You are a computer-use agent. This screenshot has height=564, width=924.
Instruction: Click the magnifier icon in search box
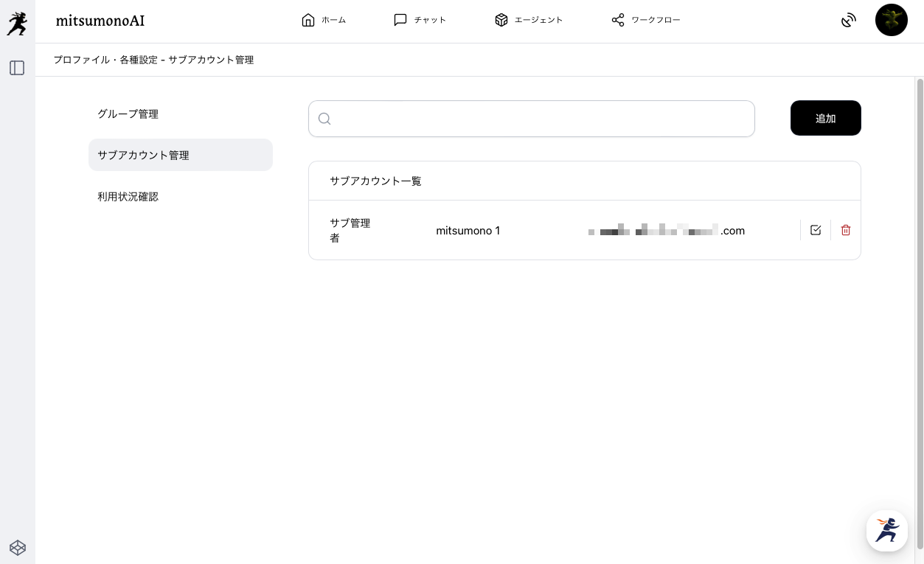point(324,119)
